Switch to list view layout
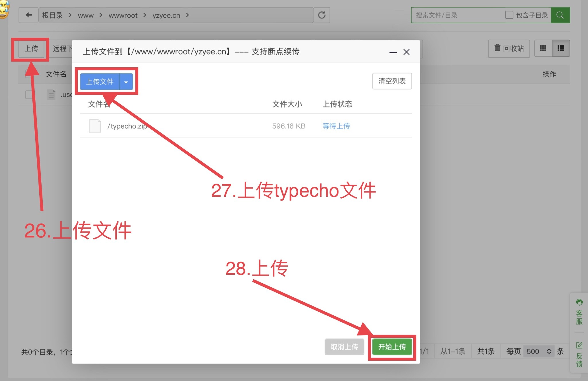 click(561, 48)
